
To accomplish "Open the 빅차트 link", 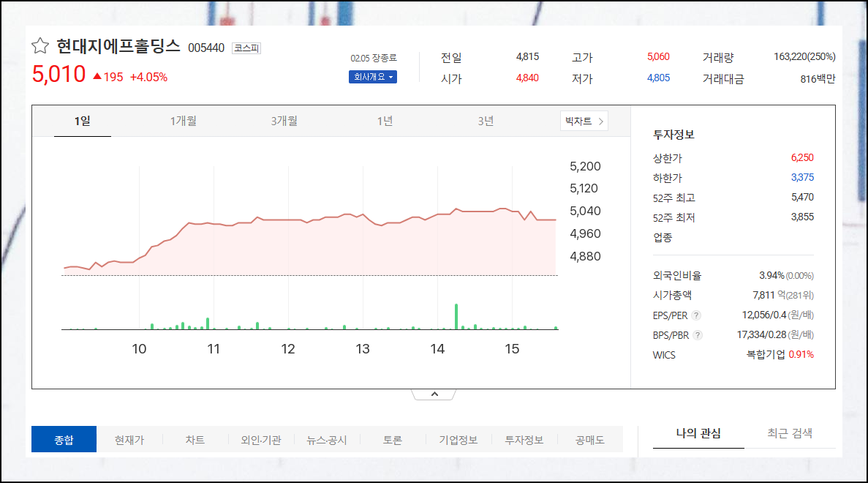I will [x=584, y=121].
